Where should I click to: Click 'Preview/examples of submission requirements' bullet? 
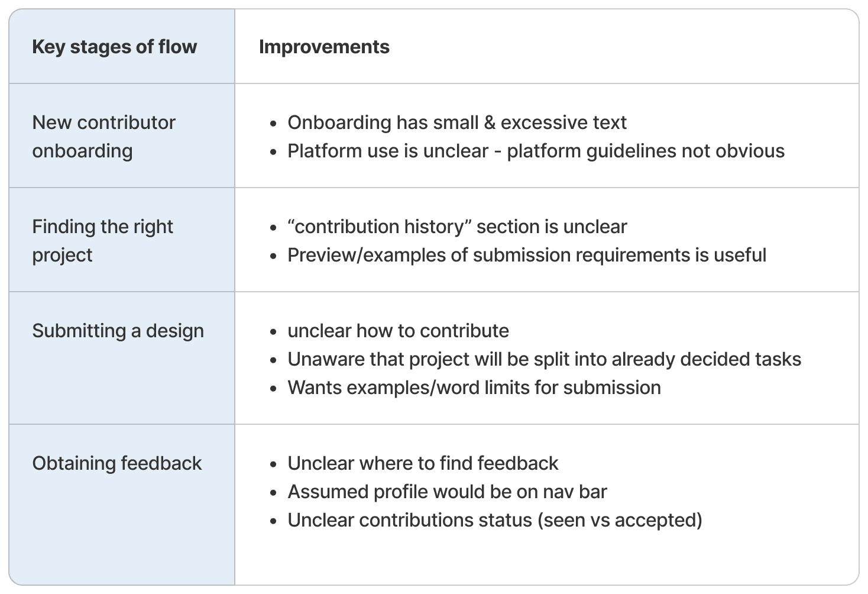[526, 255]
